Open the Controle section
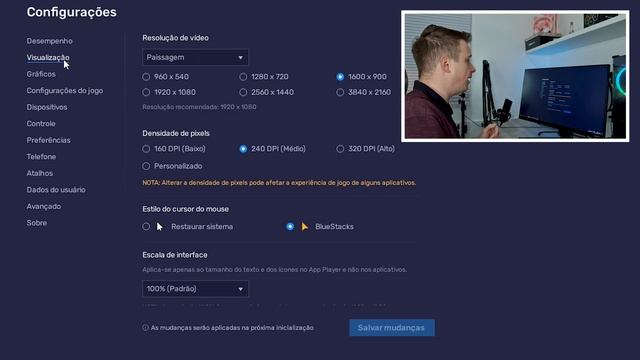Viewport: 640px width, 360px height. (x=41, y=124)
